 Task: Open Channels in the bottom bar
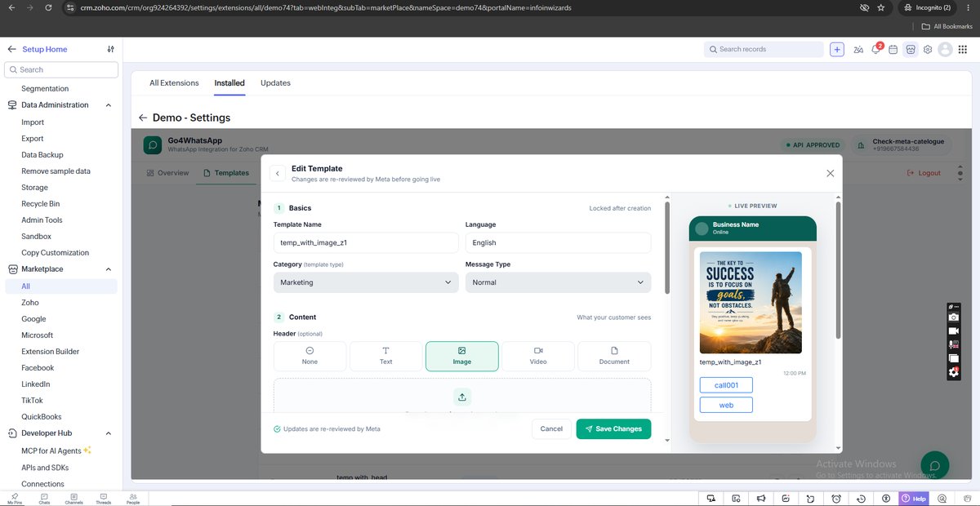(73, 499)
